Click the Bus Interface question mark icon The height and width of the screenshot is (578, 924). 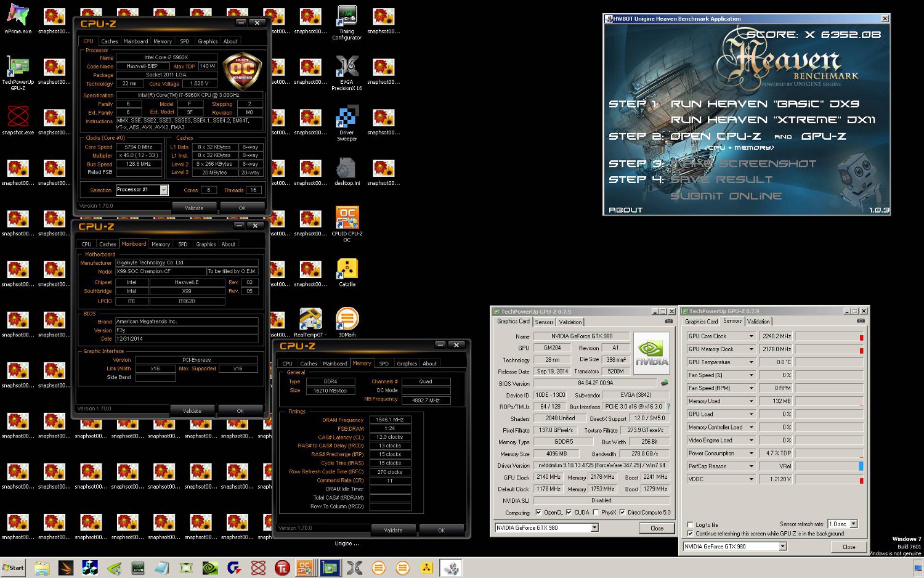click(668, 407)
